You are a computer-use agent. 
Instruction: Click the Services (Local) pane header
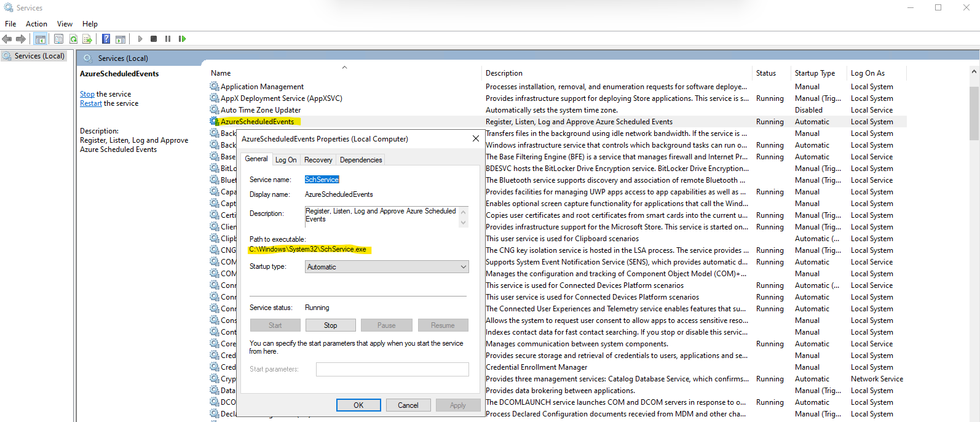(123, 58)
